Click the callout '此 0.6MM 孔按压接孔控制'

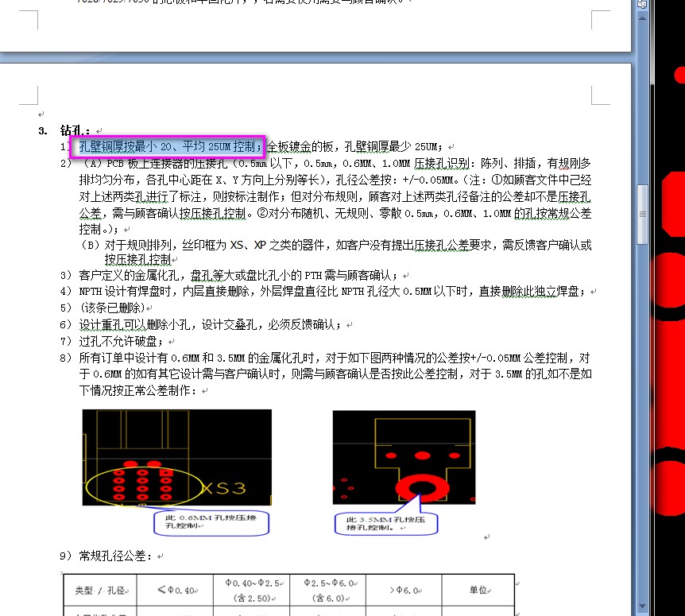click(211, 522)
